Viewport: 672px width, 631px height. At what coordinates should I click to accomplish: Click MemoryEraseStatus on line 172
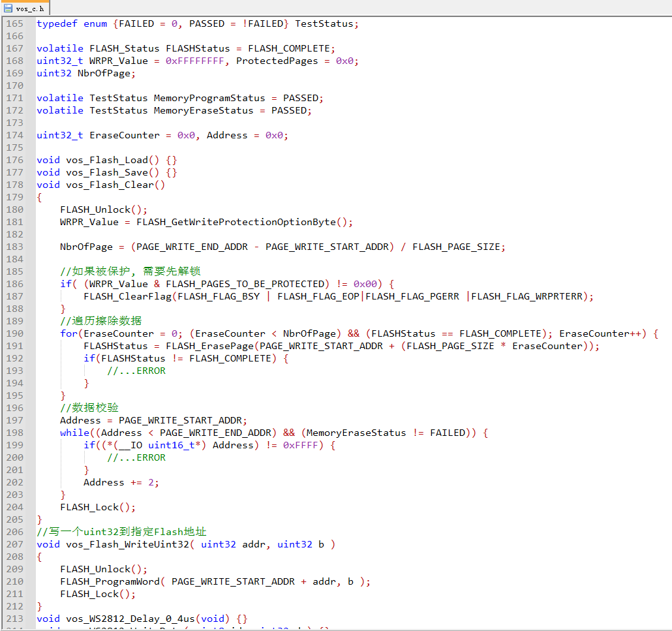[204, 110]
